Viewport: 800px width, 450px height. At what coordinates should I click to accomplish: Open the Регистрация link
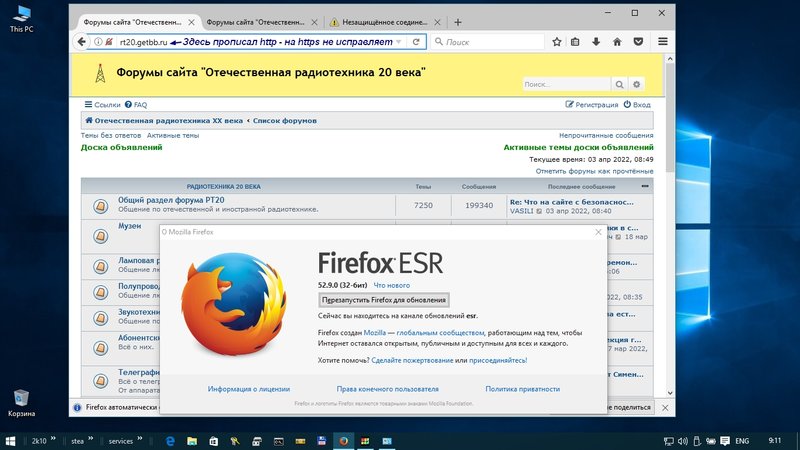coord(592,105)
